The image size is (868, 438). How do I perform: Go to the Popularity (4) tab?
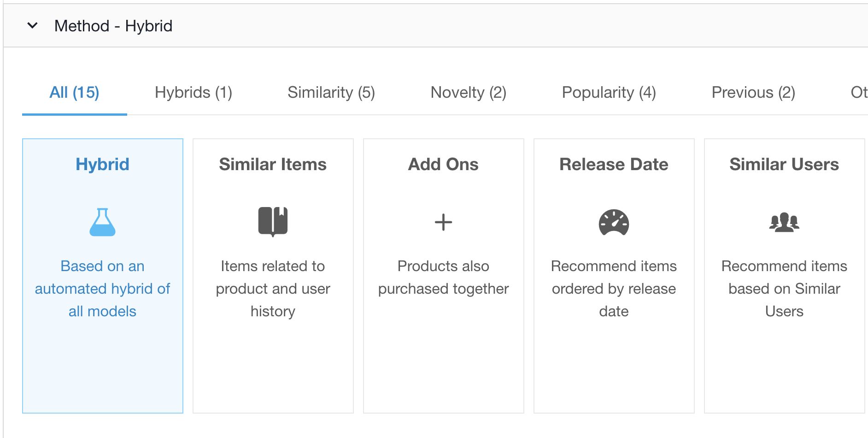coord(609,93)
